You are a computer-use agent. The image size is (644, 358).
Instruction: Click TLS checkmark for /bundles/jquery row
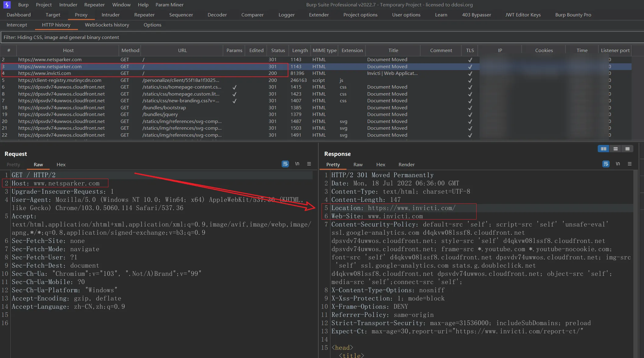coord(470,114)
